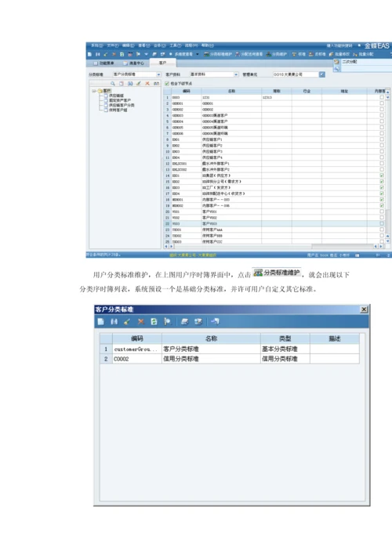Image resolution: width=392 pixels, height=554 pixels.
Task: Click red delete X in 客户分类标准 dialog
Action: tap(140, 321)
